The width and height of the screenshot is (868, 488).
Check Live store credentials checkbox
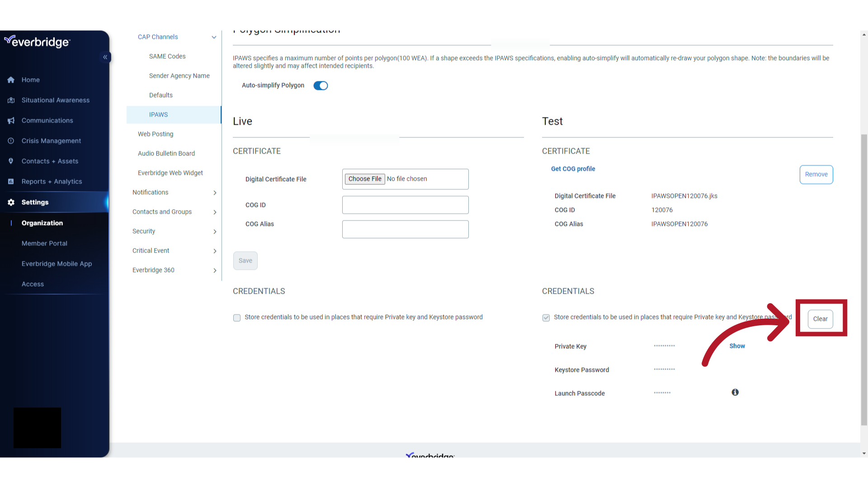tap(237, 318)
